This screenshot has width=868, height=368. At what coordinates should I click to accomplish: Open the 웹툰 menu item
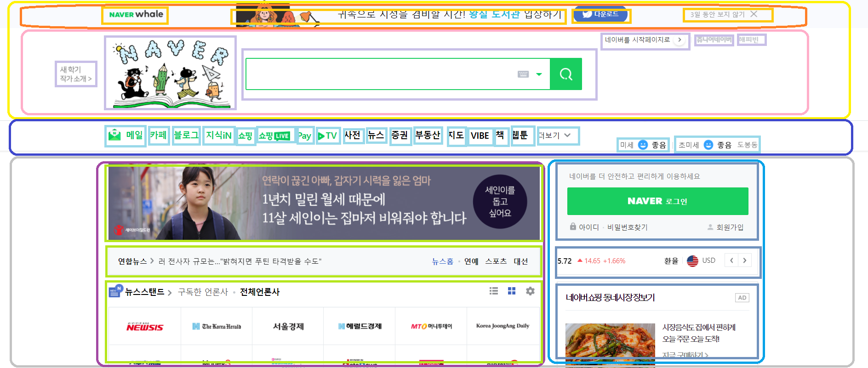tap(520, 135)
